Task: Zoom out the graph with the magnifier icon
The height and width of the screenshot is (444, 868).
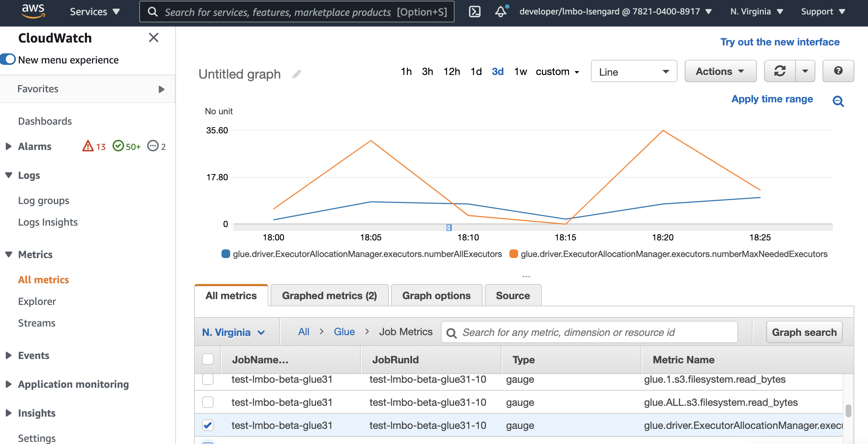Action: (x=839, y=102)
